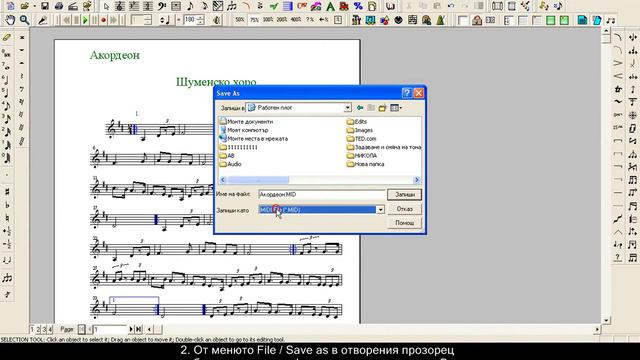
Task: Select the TED.com folder
Action: point(361,139)
